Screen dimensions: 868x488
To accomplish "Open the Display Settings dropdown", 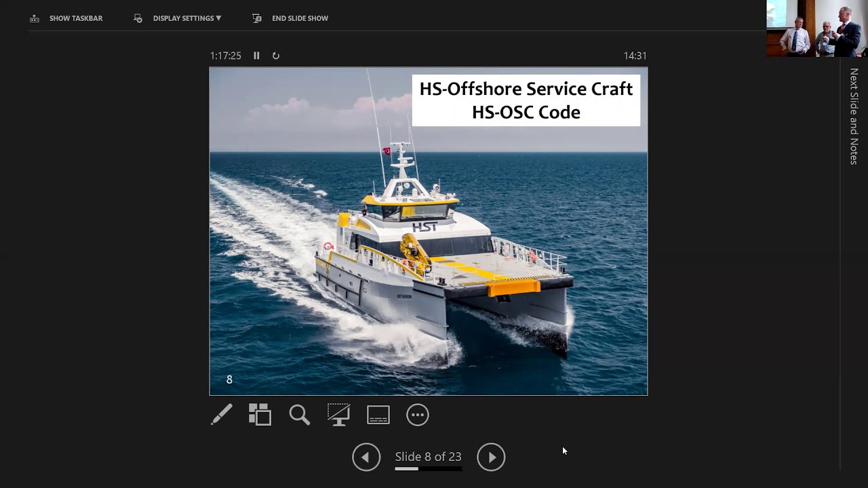I will [x=178, y=18].
